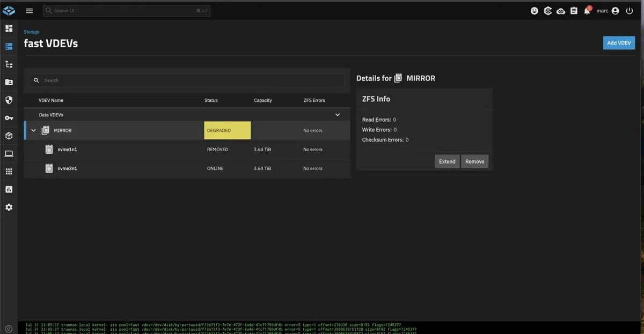Open Shares folder icon in sidebar
The height and width of the screenshot is (334, 644).
(x=9, y=82)
